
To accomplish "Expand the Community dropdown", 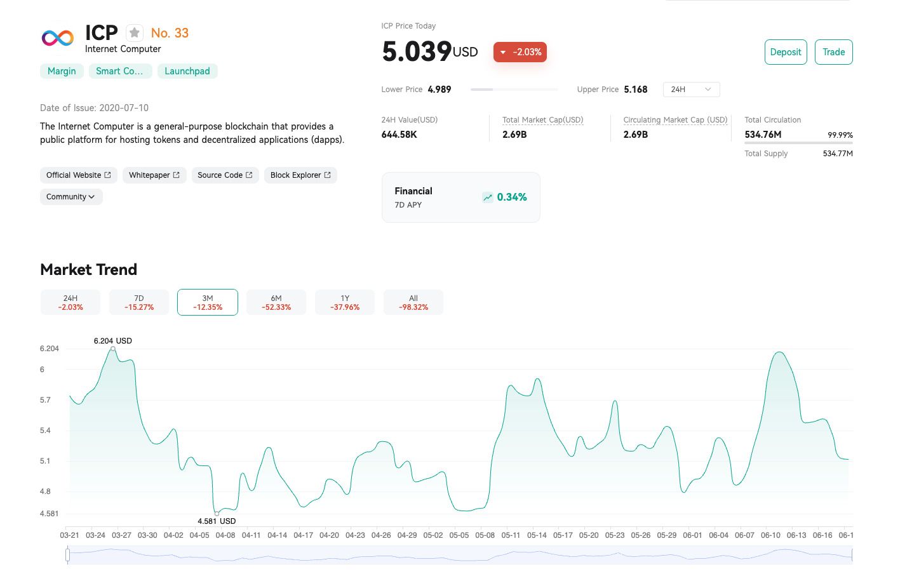I will pyautogui.click(x=70, y=197).
